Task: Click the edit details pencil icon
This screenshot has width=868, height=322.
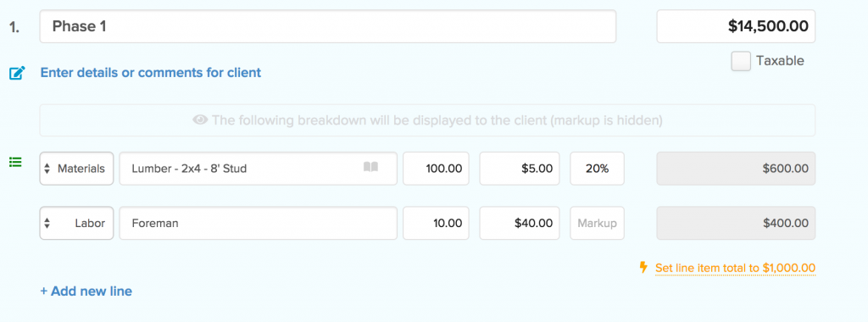Action: pos(17,73)
